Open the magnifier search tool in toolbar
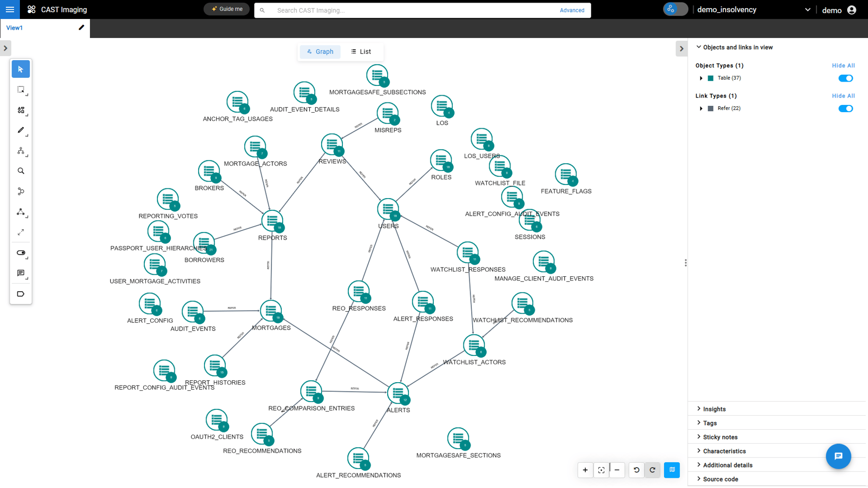Screen dimensions: 868x488 20,171
